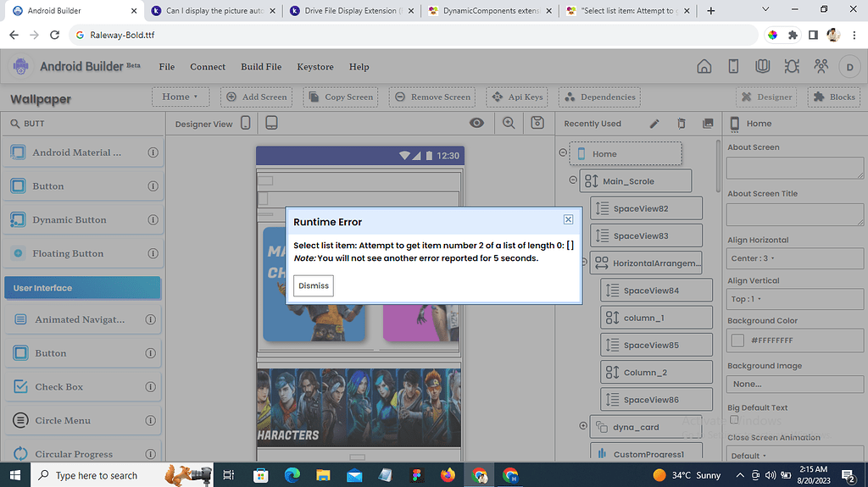
Task: Open Api Keys
Action: [x=517, y=97]
